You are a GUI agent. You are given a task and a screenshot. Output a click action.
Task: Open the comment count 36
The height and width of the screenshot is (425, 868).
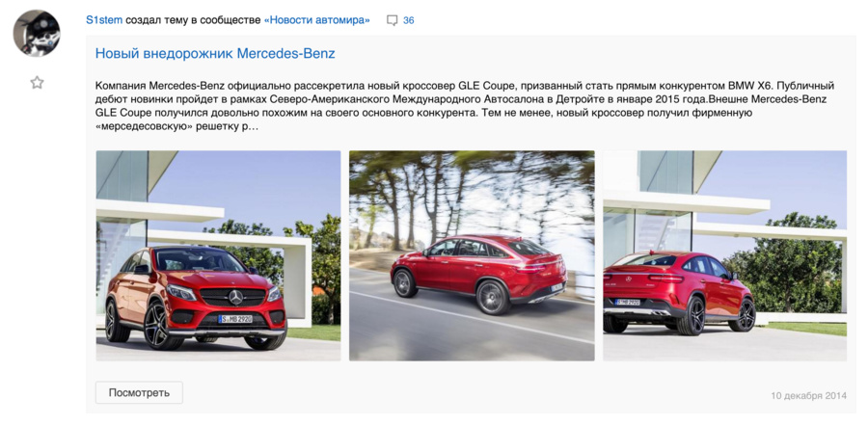tap(409, 20)
